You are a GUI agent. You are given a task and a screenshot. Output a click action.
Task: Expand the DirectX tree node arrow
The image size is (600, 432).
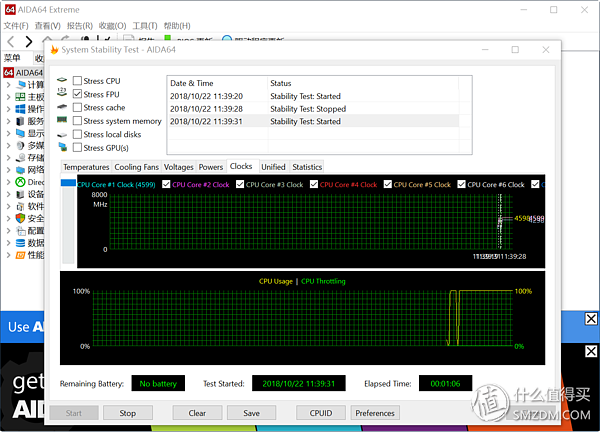[x=8, y=182]
